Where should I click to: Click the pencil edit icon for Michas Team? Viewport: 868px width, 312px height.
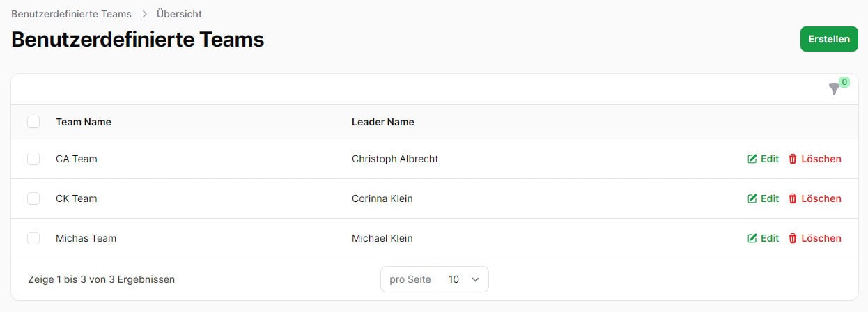[752, 238]
